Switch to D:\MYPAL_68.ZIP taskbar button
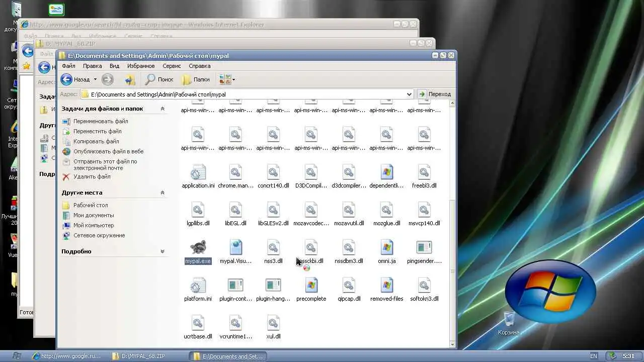 [x=148, y=356]
